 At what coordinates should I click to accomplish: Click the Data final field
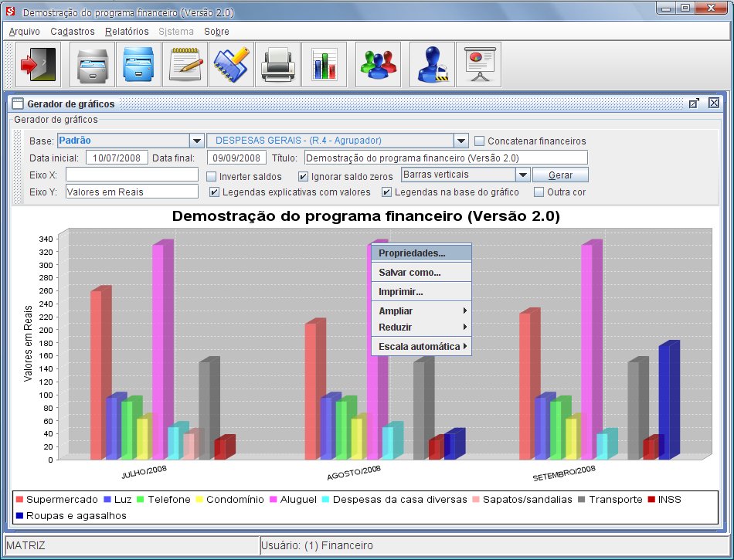[x=237, y=158]
